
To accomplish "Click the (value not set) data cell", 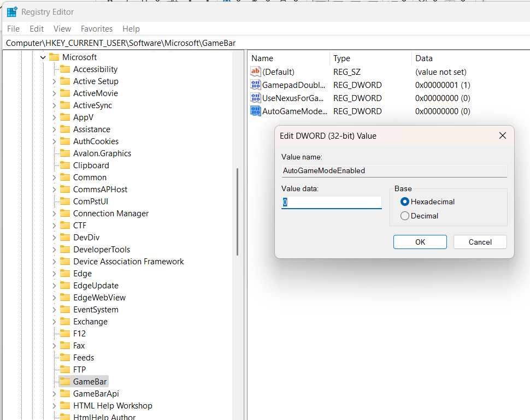I will tap(441, 72).
